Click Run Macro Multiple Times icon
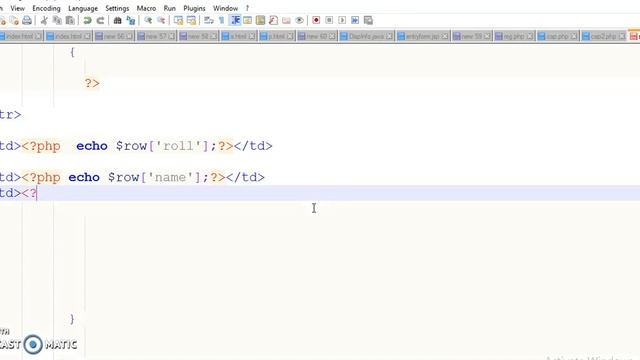 coord(355,20)
